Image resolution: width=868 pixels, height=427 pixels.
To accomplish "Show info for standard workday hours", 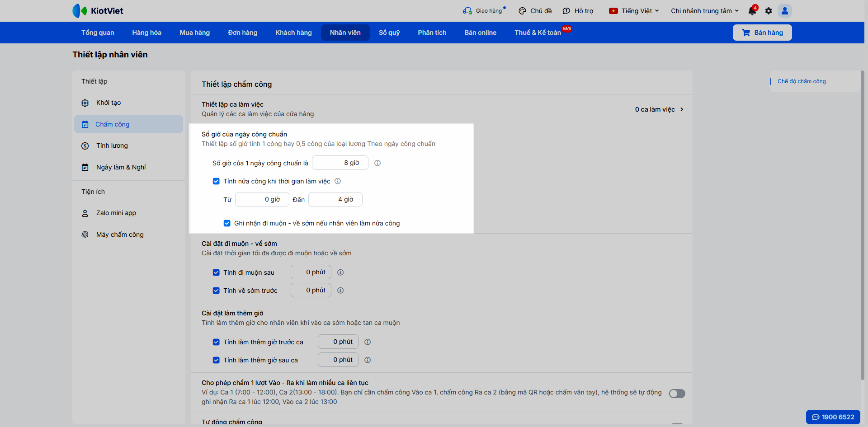I will [x=377, y=163].
